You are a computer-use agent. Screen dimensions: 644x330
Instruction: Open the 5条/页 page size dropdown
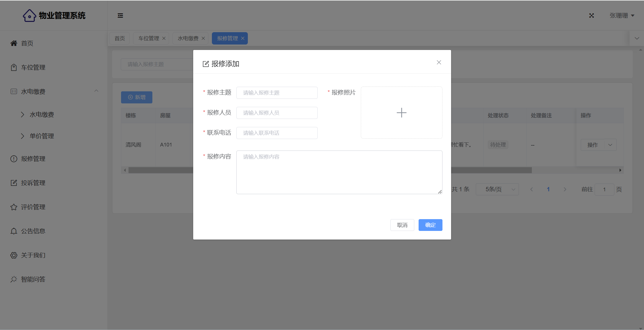(x=497, y=189)
